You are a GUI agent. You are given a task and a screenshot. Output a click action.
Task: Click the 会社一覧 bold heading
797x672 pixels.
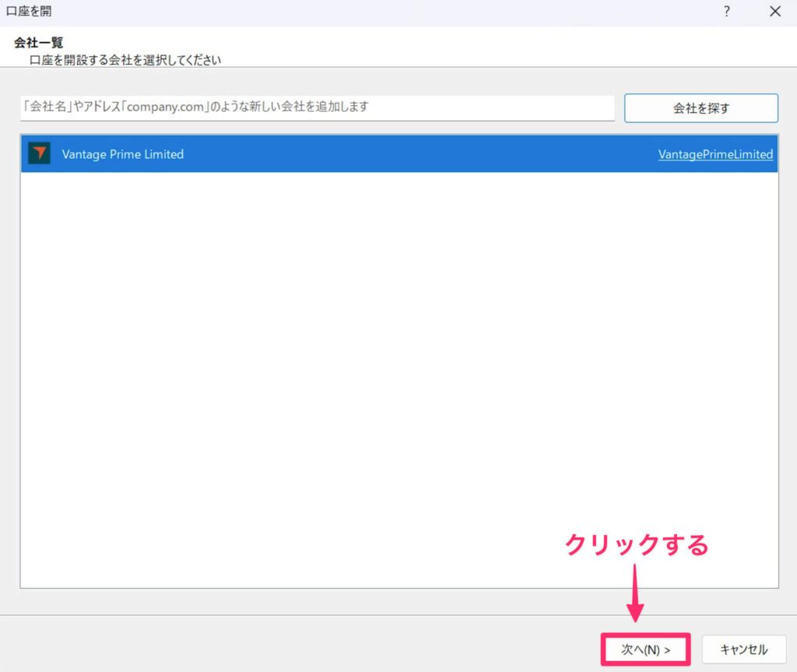(x=38, y=43)
